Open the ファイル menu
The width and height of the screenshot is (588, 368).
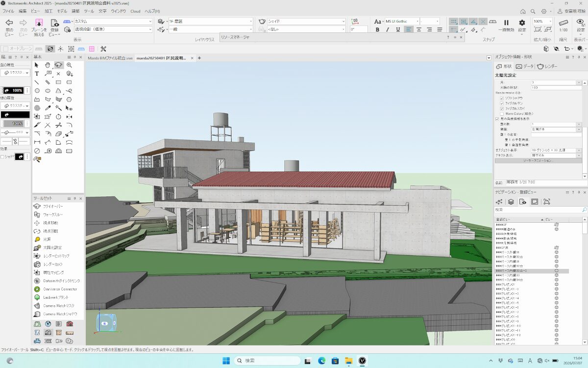(x=8, y=11)
